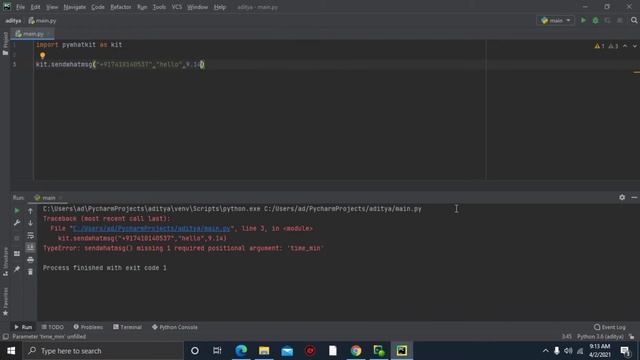Click the yellow warning count indicator
640x360 pixels.
(599, 46)
